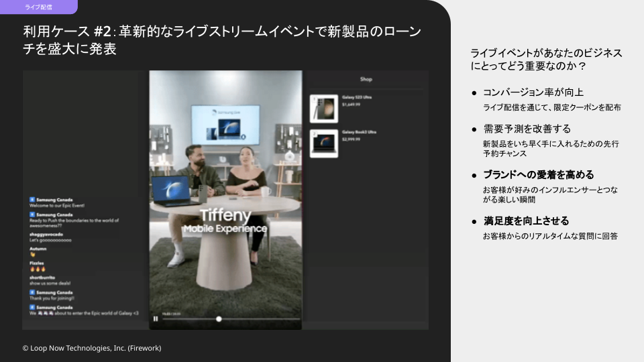644x362 pixels.
Task: Select the Galaxy S23 Ultra product name
Action: click(357, 97)
